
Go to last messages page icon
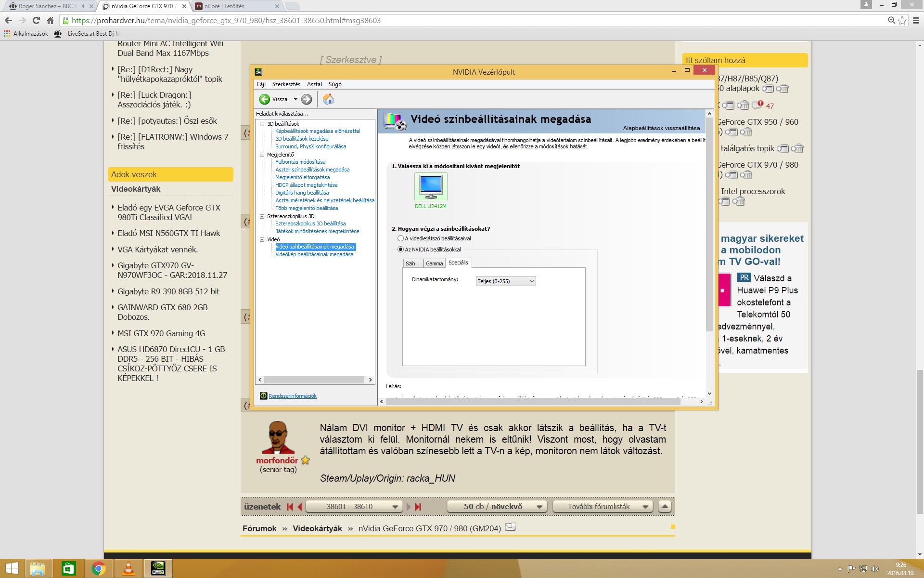coord(418,507)
